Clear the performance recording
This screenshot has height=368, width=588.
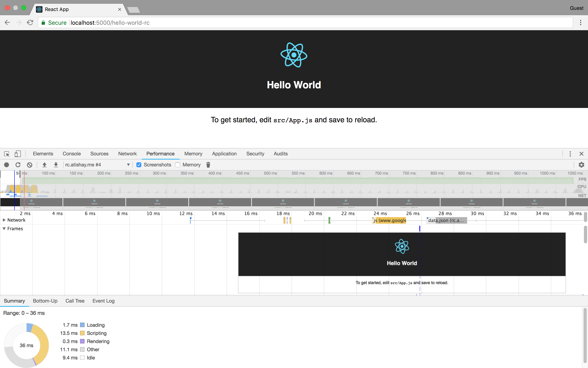29,165
